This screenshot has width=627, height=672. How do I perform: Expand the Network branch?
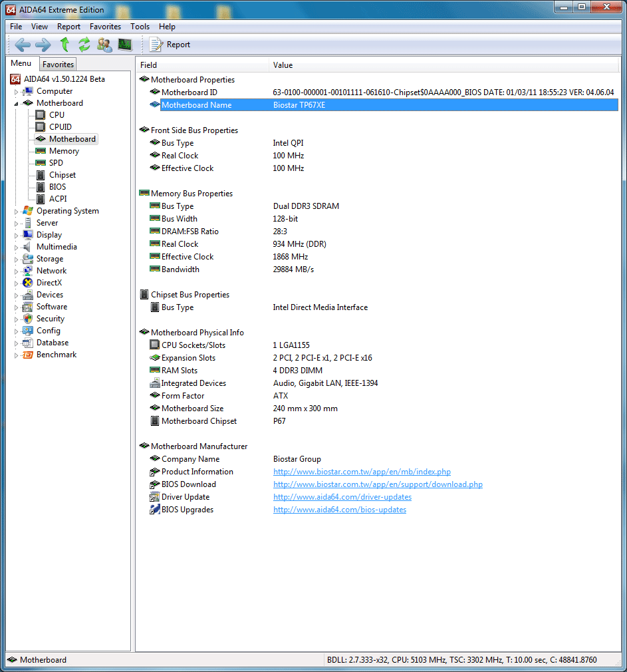coord(16,271)
